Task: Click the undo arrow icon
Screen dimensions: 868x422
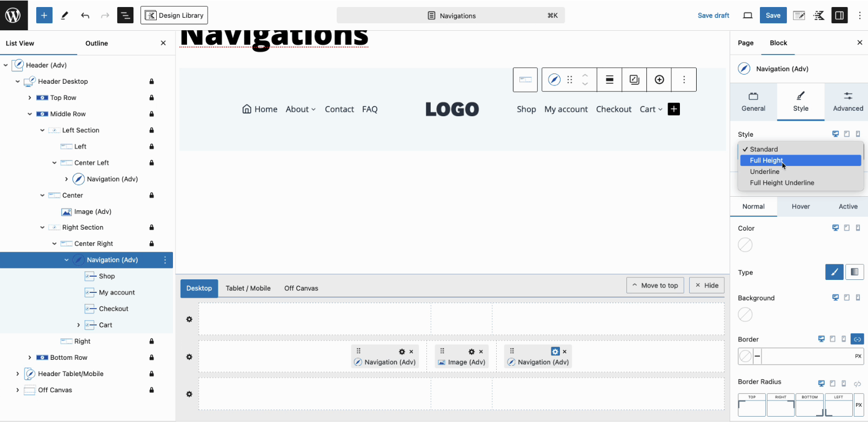Action: (x=85, y=15)
